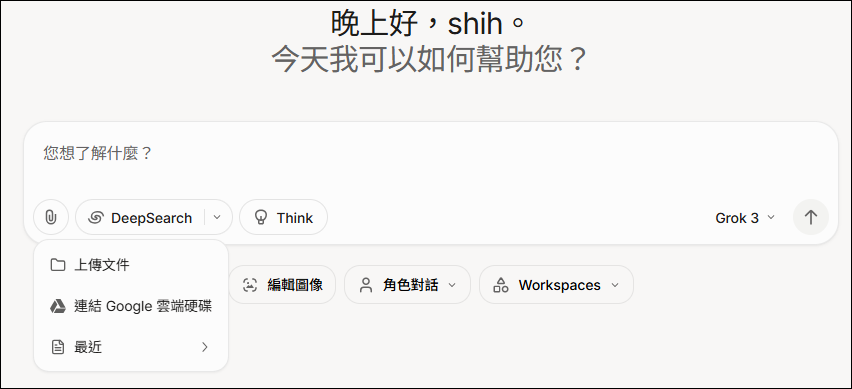Click the 您想了解什麼？ prompt input field
The width and height of the screenshot is (852, 389).
429,160
